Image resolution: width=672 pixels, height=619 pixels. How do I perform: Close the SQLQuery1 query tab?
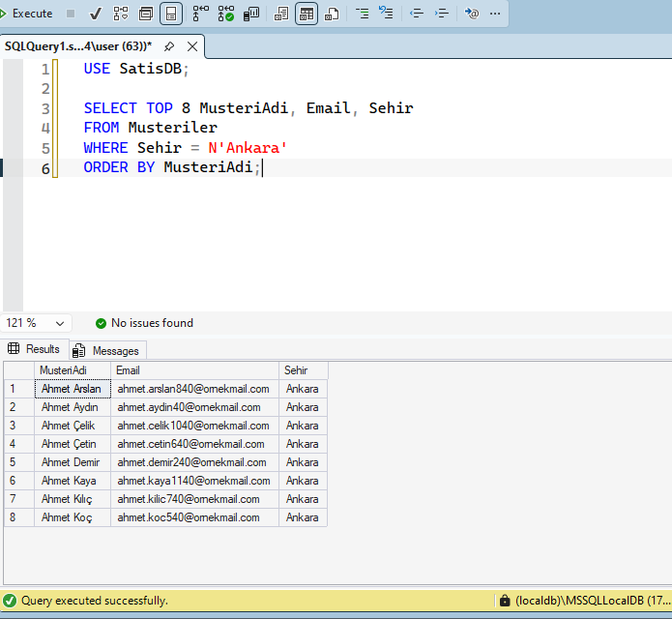[192, 46]
